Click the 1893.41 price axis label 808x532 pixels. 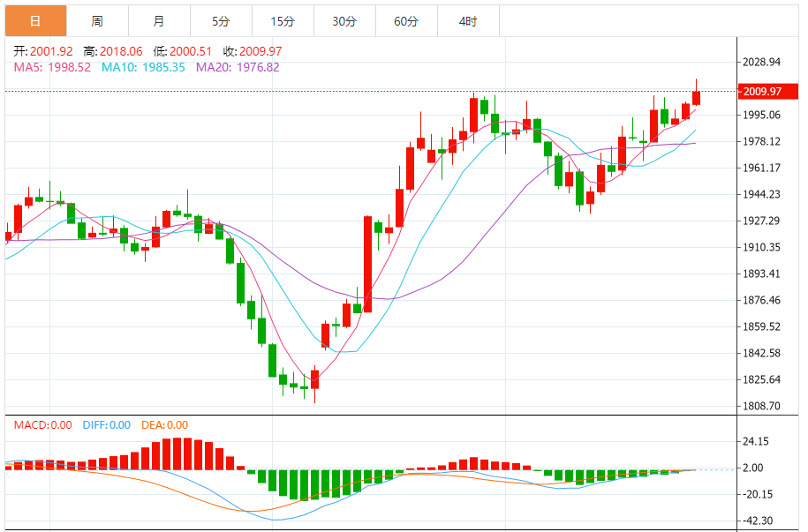(x=761, y=273)
